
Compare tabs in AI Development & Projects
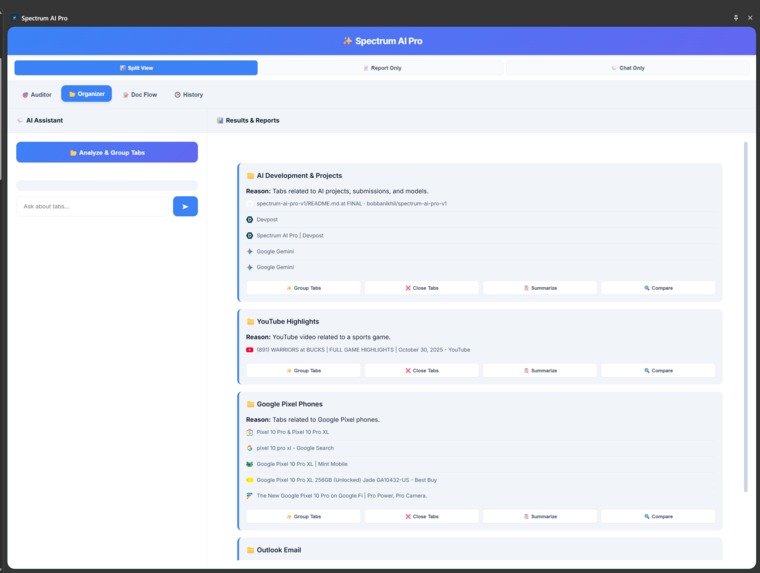tap(658, 288)
